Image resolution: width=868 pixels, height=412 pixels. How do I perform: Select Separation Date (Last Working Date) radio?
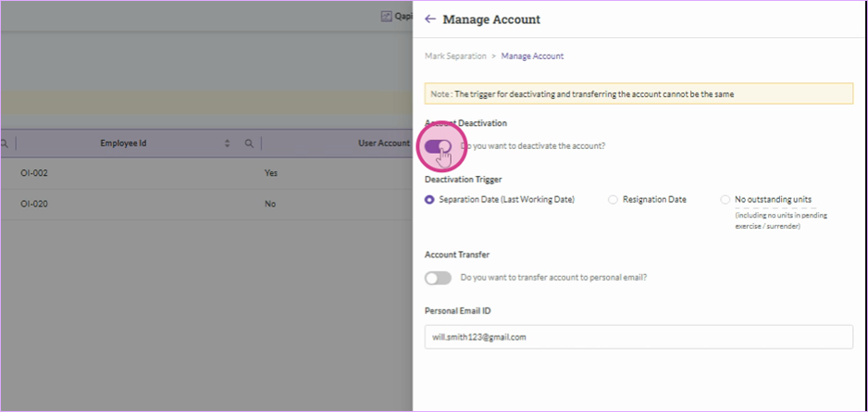(x=429, y=200)
